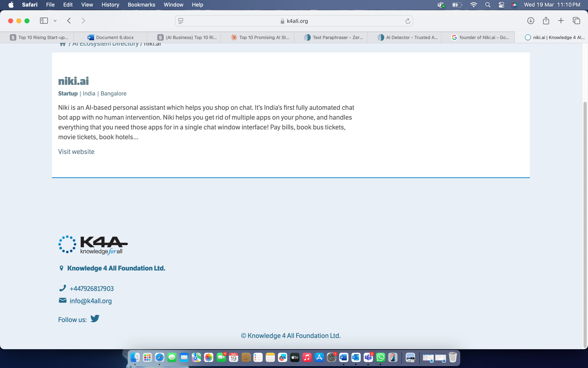588x368 pixels.
Task: Switch to the Document 6.docx tab
Action: point(110,37)
